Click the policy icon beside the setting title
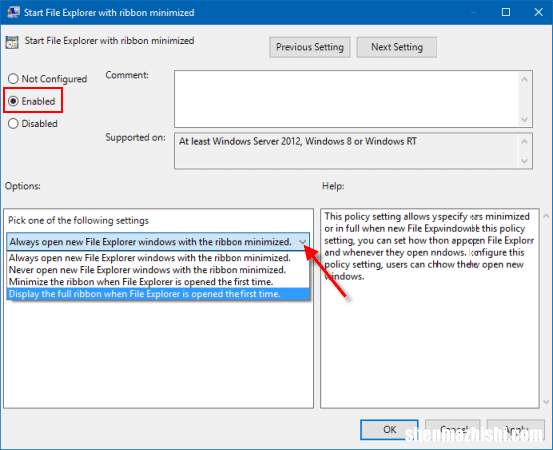 tap(12, 42)
